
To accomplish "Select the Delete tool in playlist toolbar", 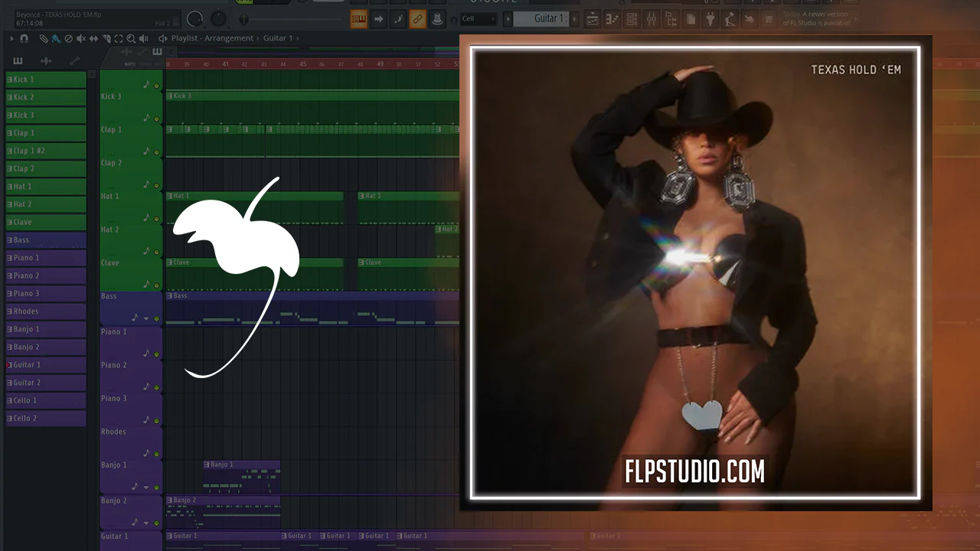I will (68, 38).
